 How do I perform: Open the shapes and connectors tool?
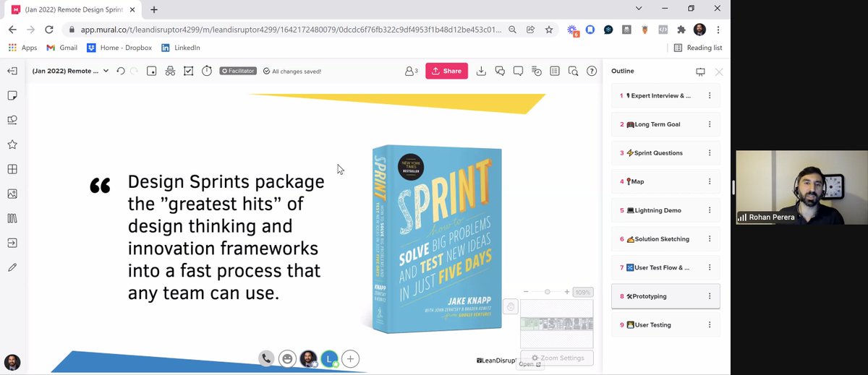coord(12,120)
